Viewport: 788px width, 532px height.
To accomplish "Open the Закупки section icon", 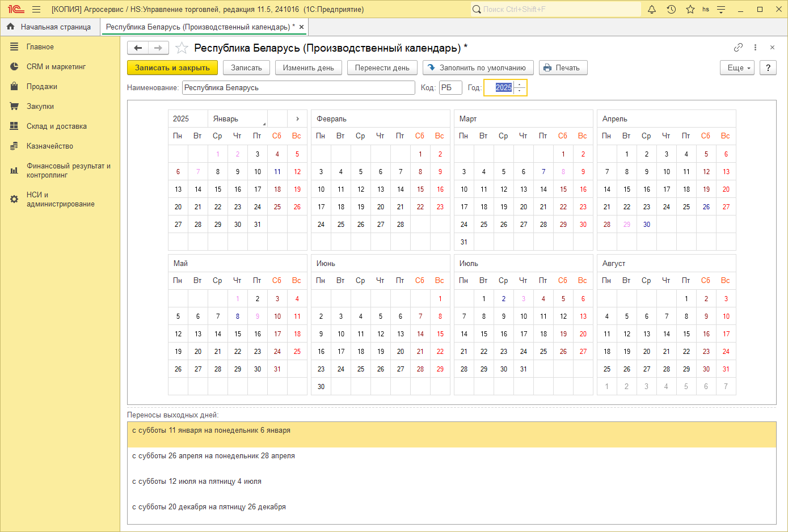I will click(14, 106).
